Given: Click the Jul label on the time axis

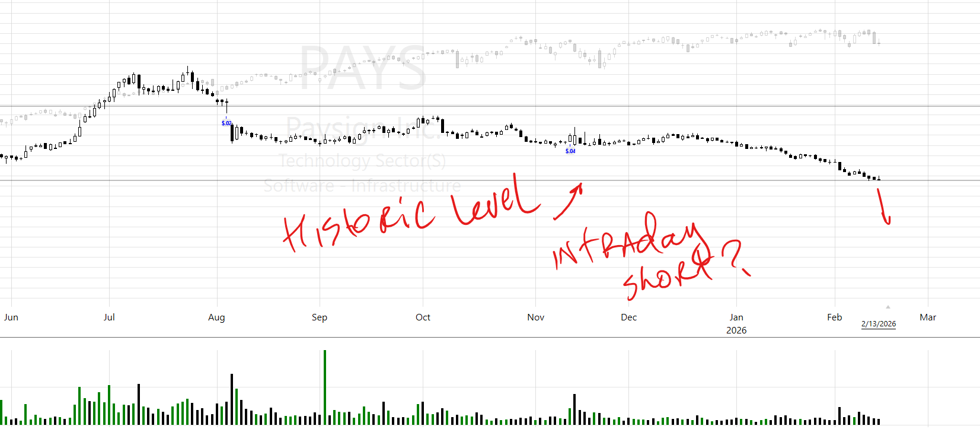Looking at the screenshot, I should point(109,317).
